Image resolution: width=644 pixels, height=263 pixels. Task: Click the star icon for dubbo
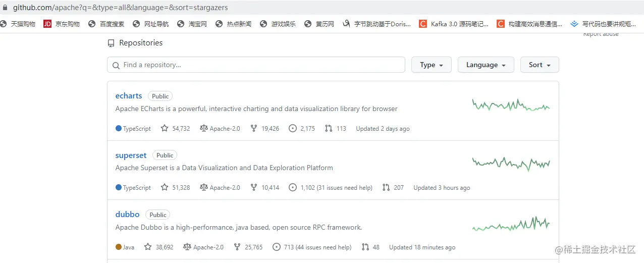pyautogui.click(x=148, y=247)
